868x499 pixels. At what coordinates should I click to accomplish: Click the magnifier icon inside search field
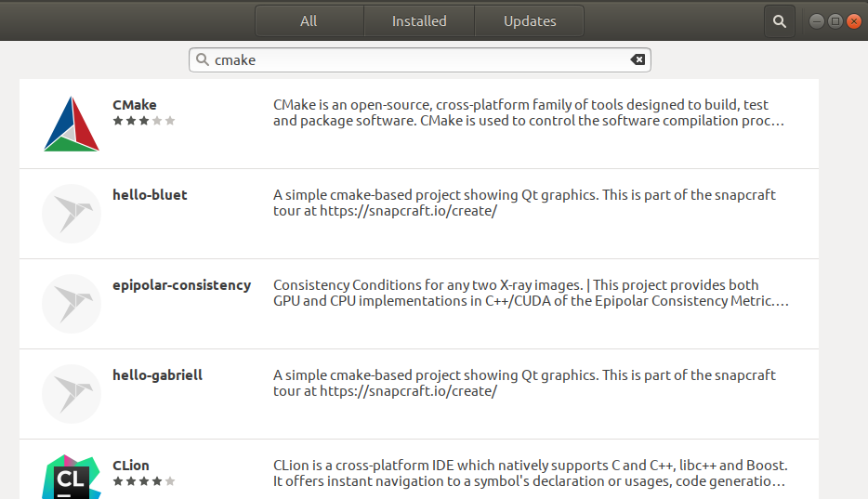[x=203, y=59]
